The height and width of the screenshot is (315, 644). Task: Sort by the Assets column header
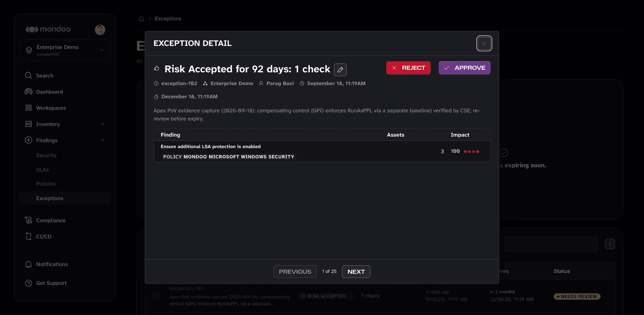(x=395, y=135)
